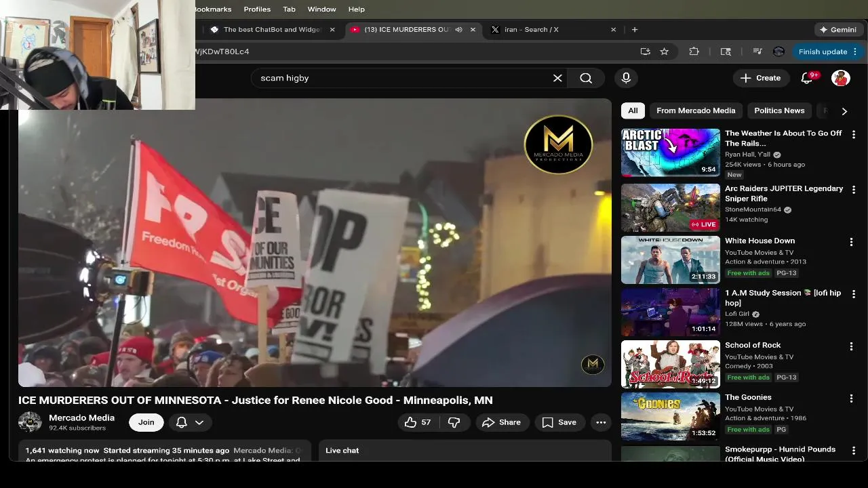
Task: Open options menu for Arc Raiders video
Action: [853, 189]
